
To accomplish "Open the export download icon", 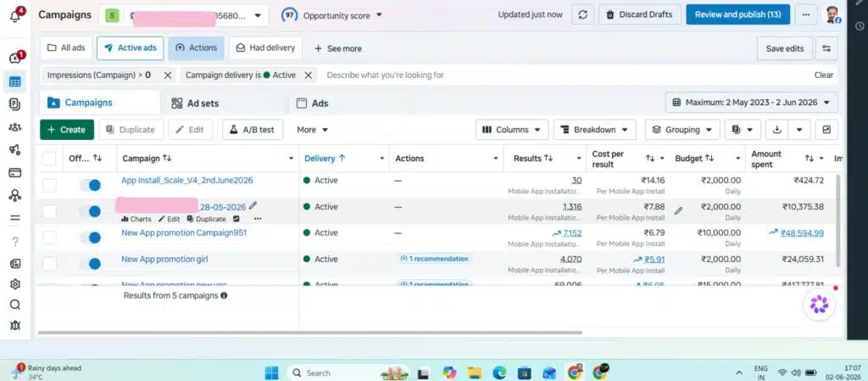I will 776,130.
